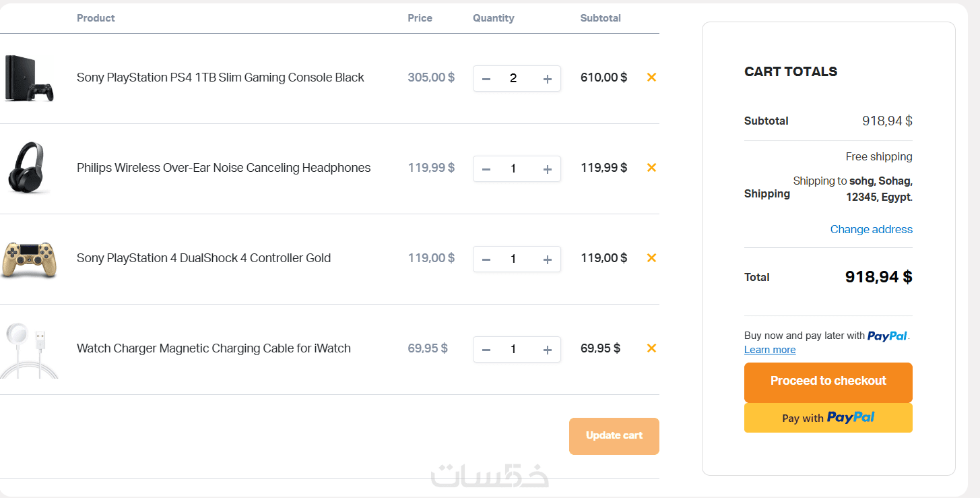Increase Philips headphones quantity by one
The height and width of the screenshot is (498, 980).
point(547,169)
